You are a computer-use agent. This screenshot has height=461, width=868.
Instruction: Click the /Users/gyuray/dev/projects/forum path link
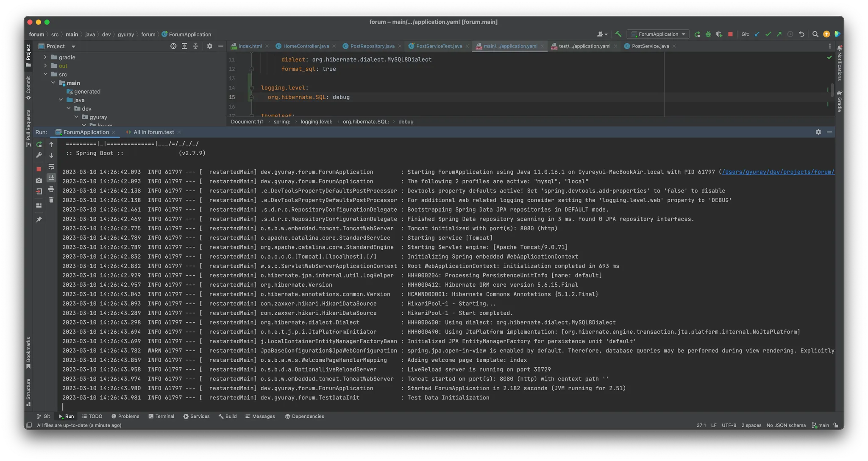pos(778,172)
